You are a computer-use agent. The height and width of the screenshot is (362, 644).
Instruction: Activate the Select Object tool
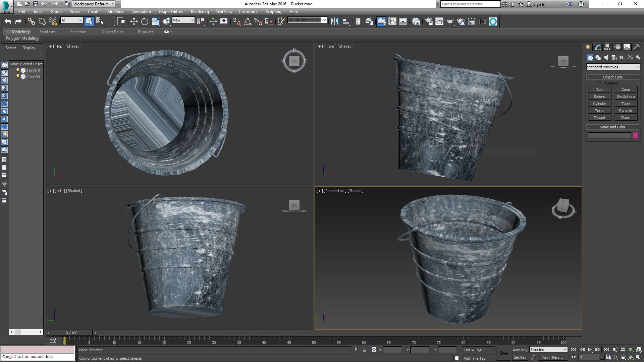[89, 21]
